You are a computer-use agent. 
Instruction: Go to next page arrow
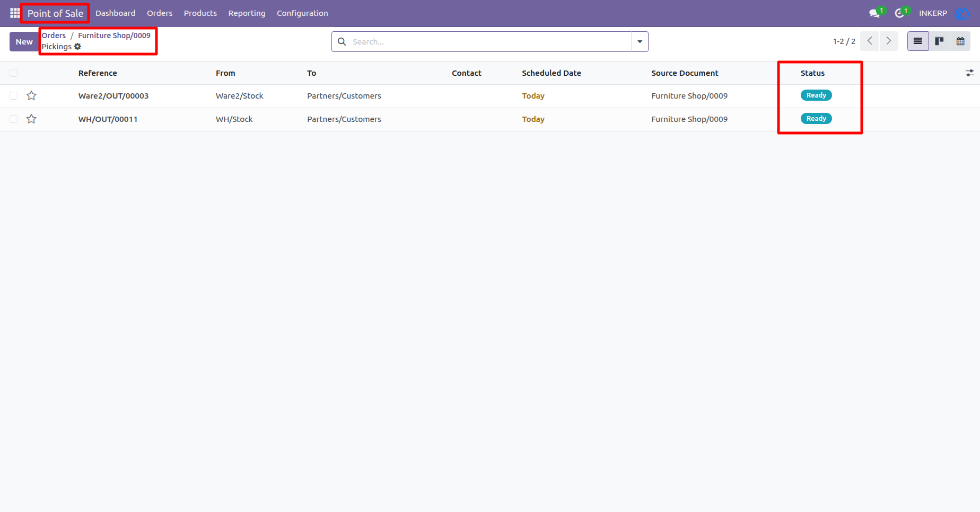889,41
